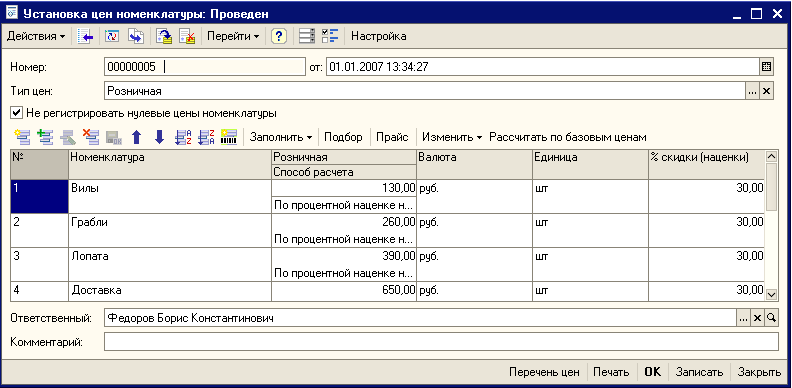Expand the 'Заполнить' dropdown

tap(281, 137)
